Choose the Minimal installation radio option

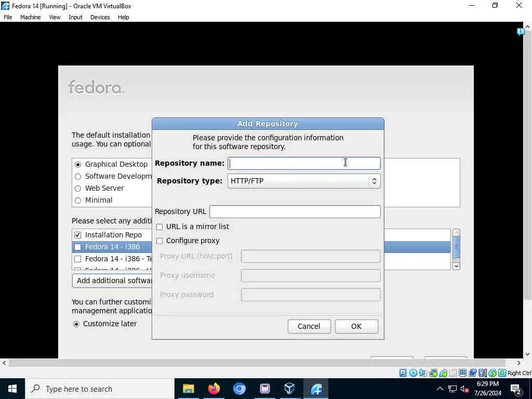pyautogui.click(x=78, y=201)
